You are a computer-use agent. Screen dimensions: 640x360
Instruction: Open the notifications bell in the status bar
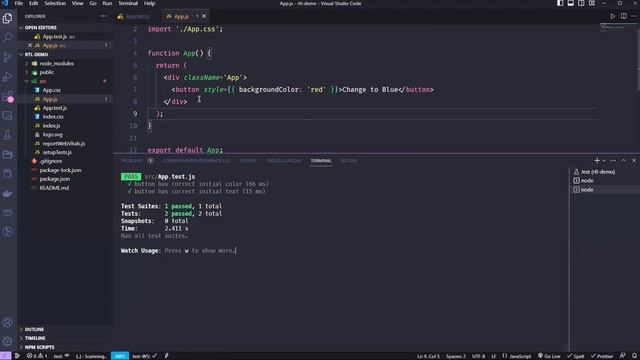click(x=635, y=356)
